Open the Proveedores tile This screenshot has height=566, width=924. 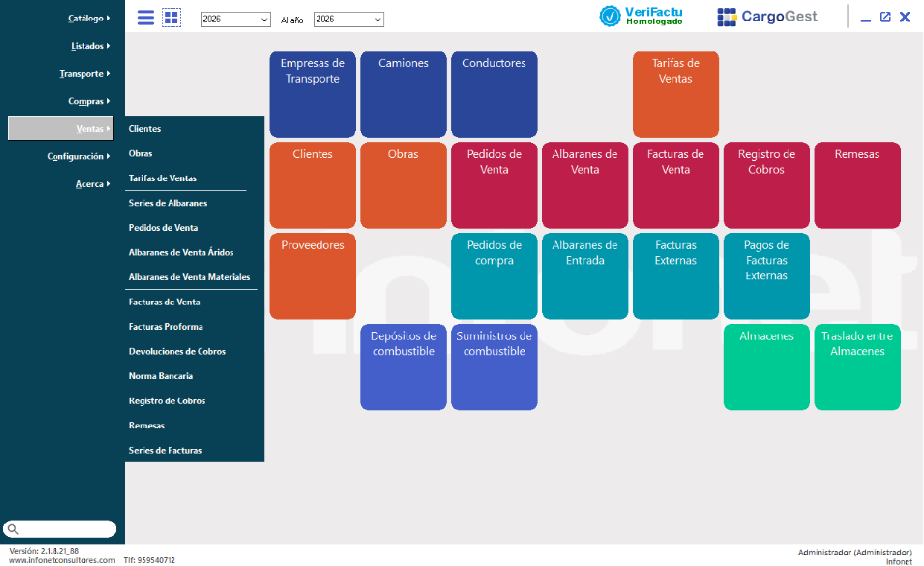click(313, 276)
